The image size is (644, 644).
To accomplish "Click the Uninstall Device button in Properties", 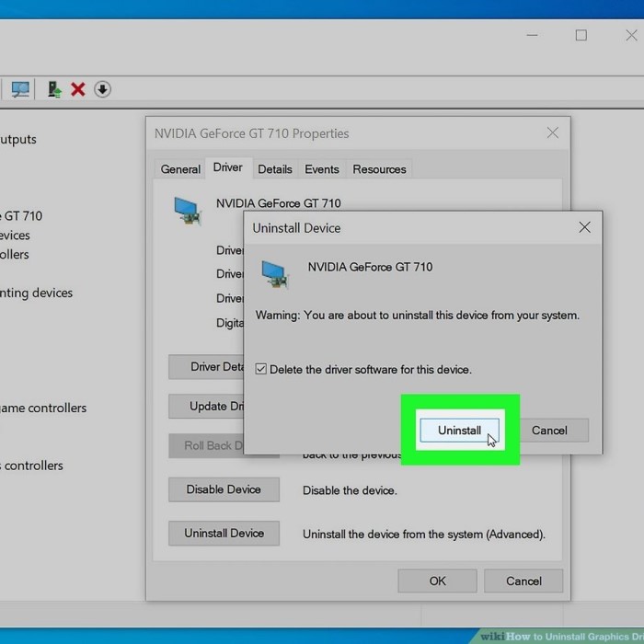I will point(224,533).
